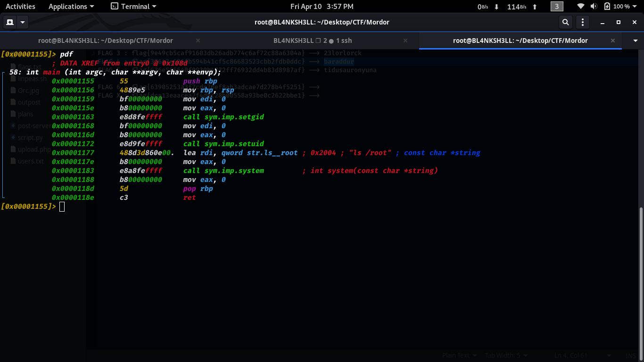Viewport: 644px width, 362px height.
Task: Click the volume speaker icon
Action: point(594,7)
